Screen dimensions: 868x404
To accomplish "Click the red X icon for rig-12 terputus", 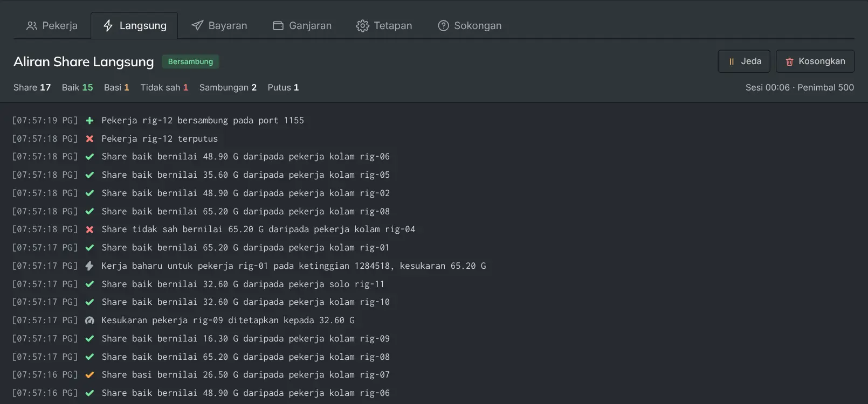I will point(89,139).
